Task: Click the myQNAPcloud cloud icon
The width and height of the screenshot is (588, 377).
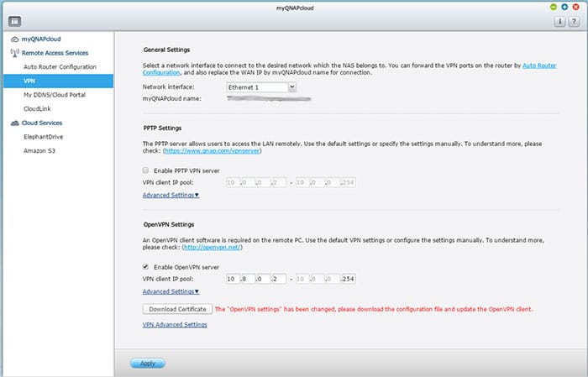Action: tap(14, 39)
